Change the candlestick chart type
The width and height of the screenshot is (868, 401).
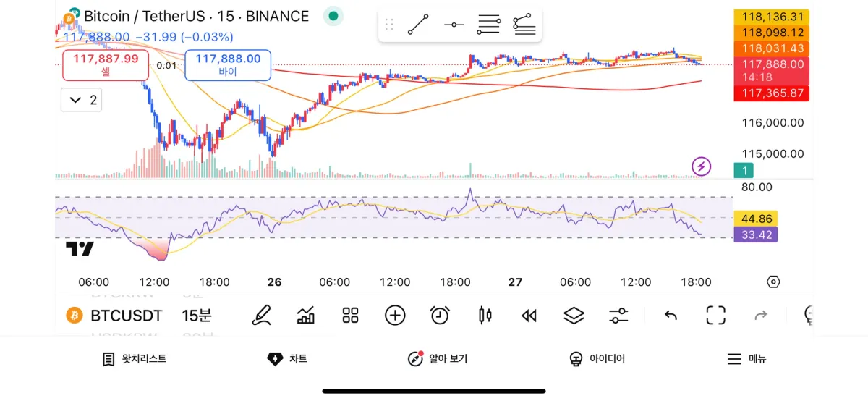pos(485,315)
